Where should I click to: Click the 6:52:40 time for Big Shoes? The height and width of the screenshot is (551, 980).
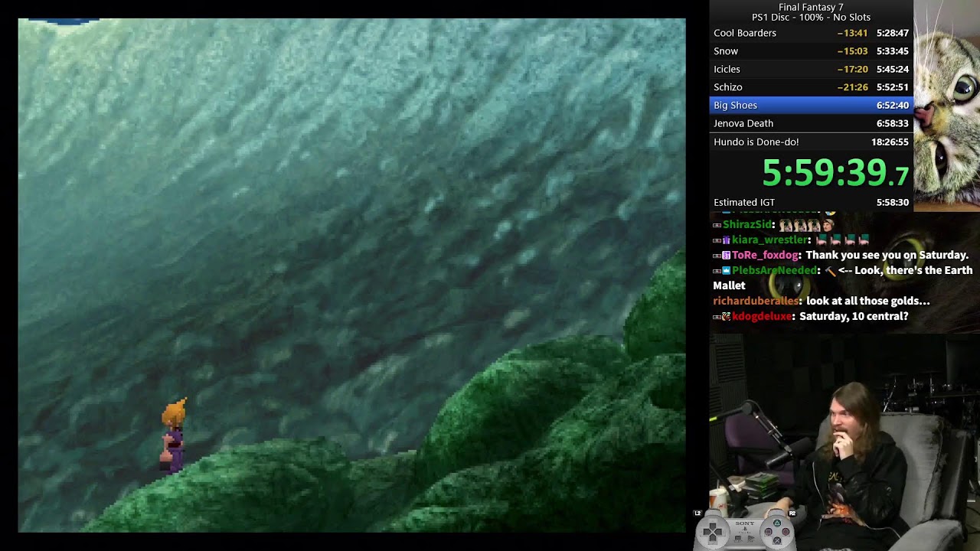point(893,106)
